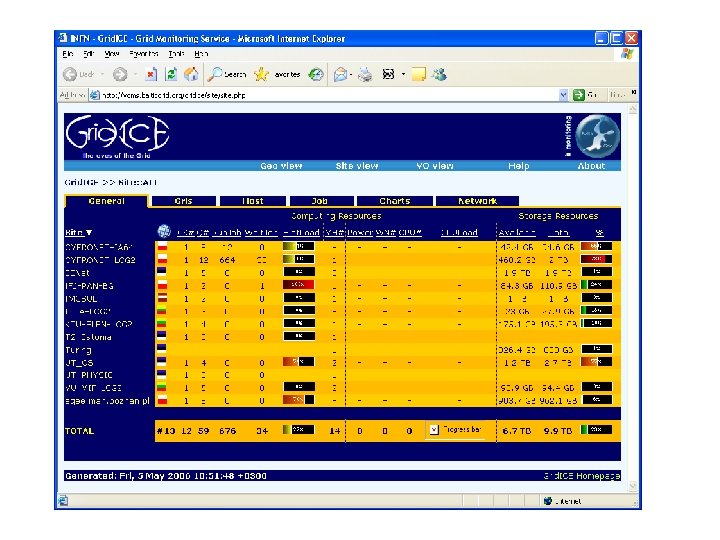Screen dimensions: 720x540
Task: Click green Go arrow beside address bar
Action: tap(579, 95)
